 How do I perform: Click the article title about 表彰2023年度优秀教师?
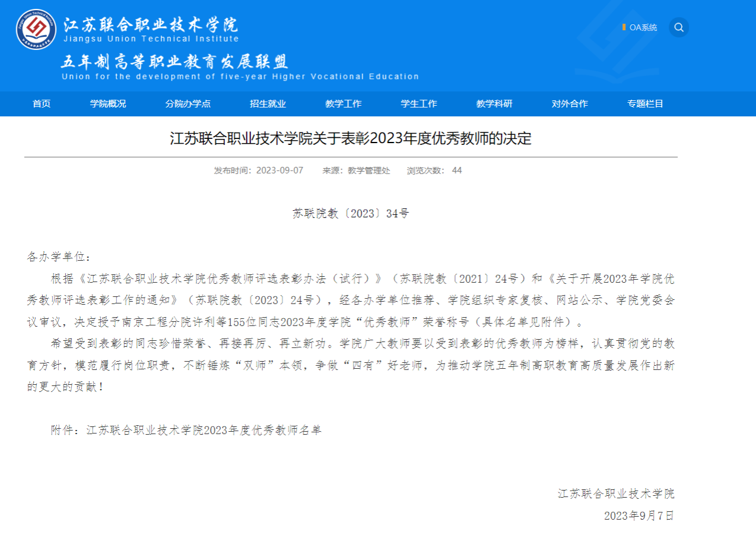point(350,139)
